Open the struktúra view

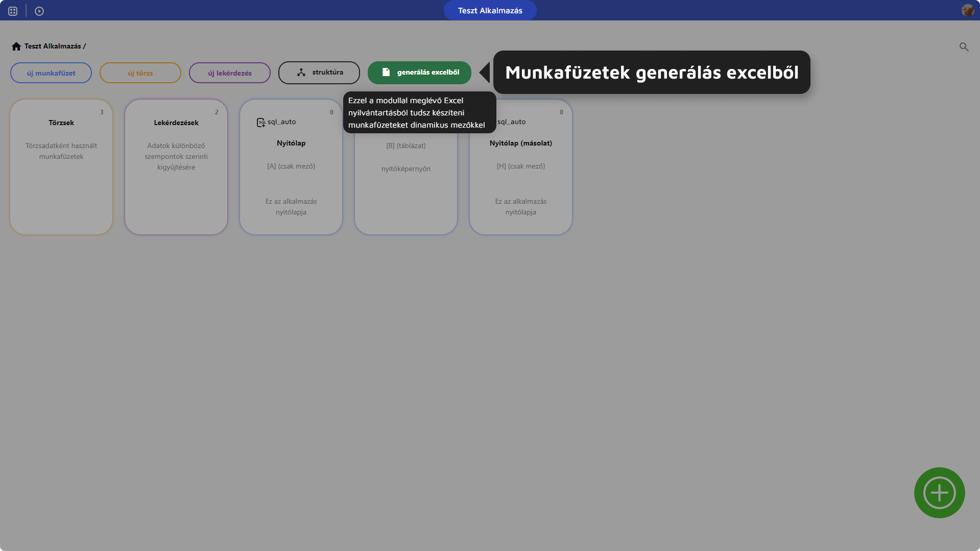[319, 73]
